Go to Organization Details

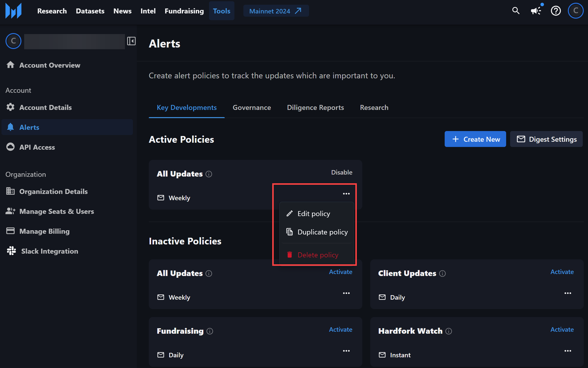[67, 191]
